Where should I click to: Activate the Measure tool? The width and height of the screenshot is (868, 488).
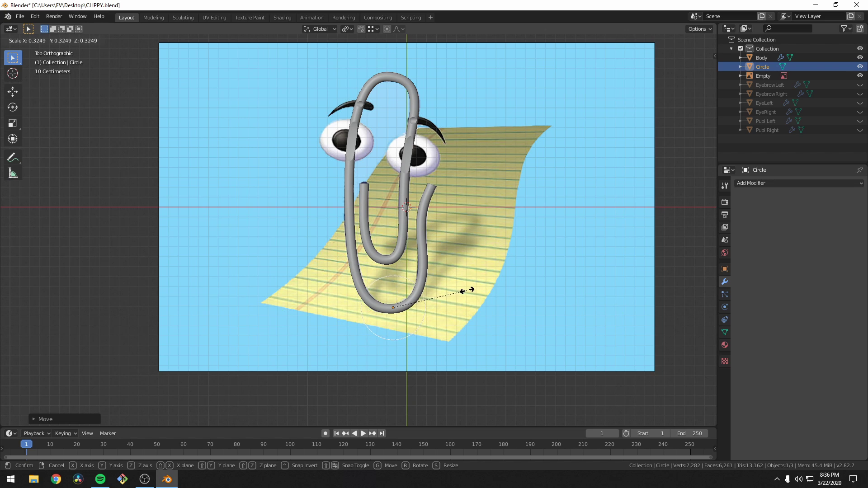coord(12,173)
